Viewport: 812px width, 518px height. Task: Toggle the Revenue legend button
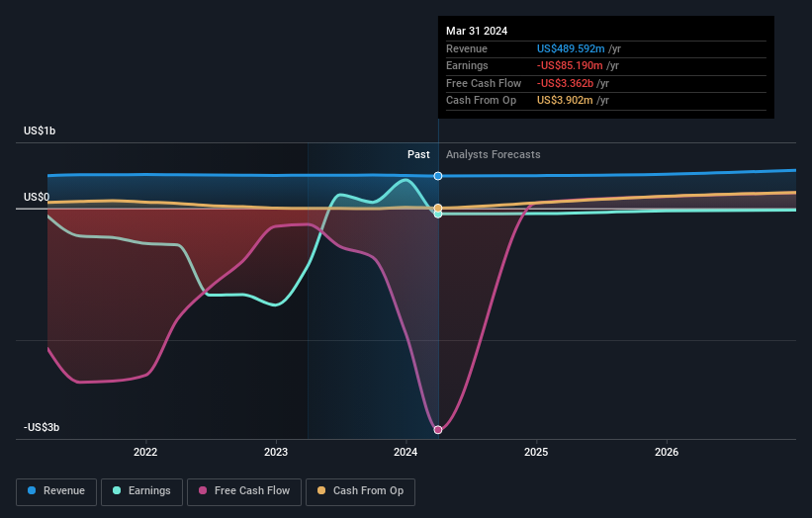tap(56, 491)
